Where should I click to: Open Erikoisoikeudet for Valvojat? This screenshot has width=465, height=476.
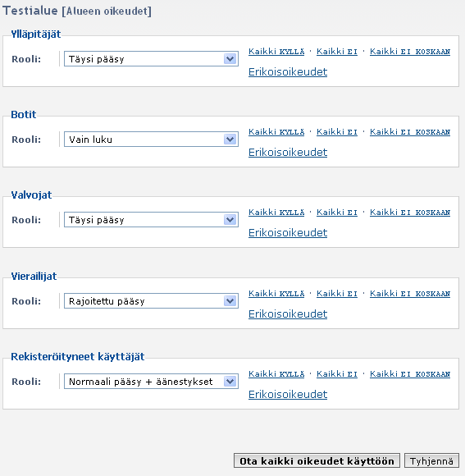coord(288,233)
